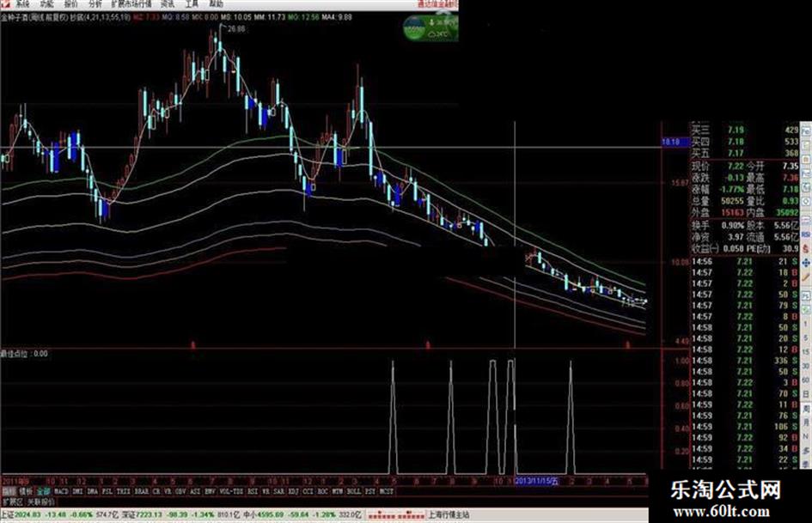This screenshot has width=812, height=523.
Task: Select the BRAR indicator tab
Action: 142,491
